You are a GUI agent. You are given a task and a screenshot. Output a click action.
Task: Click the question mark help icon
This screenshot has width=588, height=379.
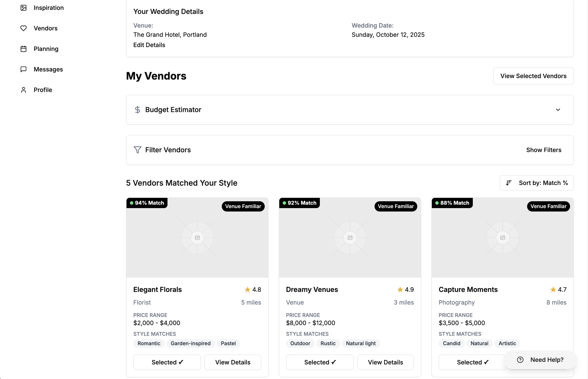tap(520, 360)
